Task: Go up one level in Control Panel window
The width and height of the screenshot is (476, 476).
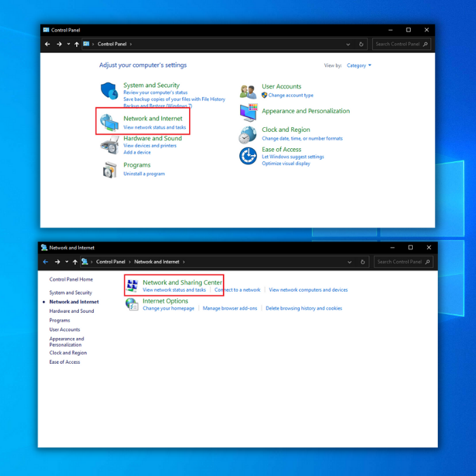Action: (x=76, y=44)
